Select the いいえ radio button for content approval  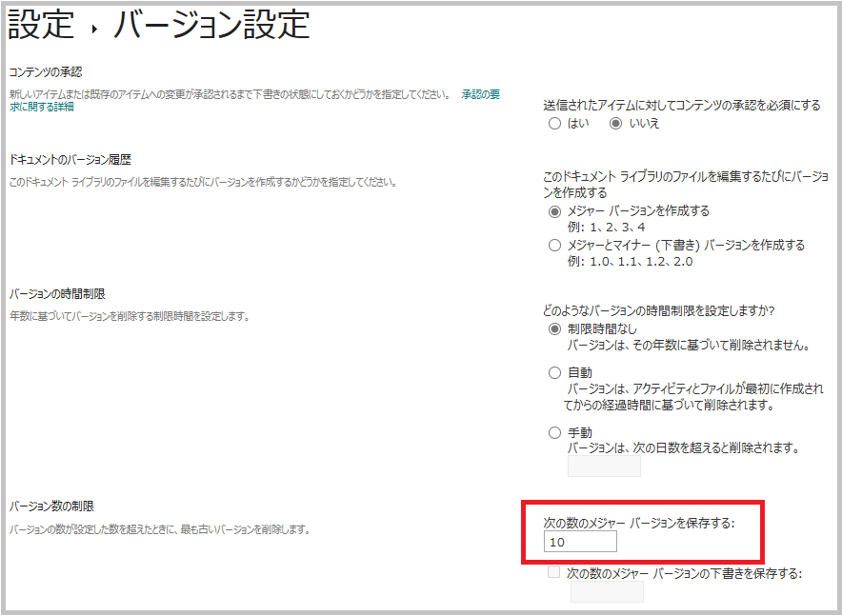tap(615, 124)
